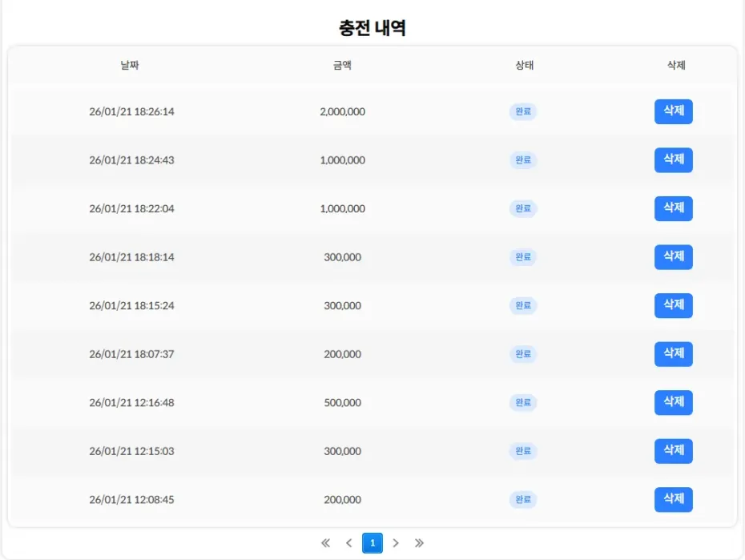Screen dimensions: 745x560
Task: Select page 1 in the pagination
Action: coord(372,543)
